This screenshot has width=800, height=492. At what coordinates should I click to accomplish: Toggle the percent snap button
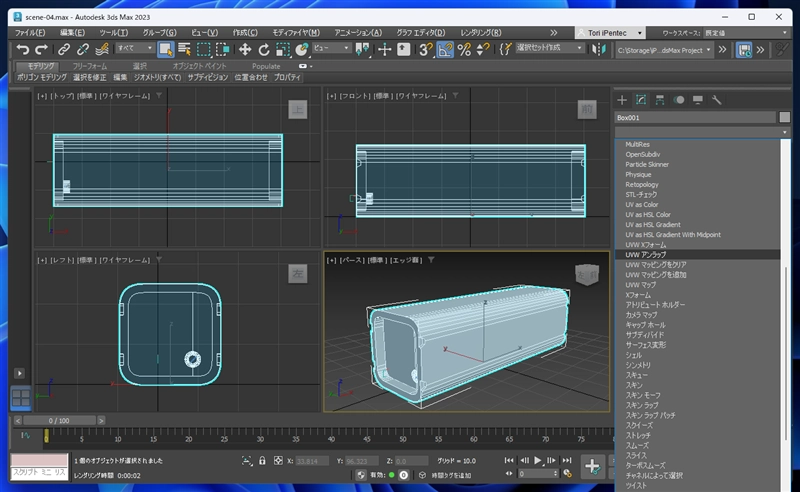pos(465,48)
